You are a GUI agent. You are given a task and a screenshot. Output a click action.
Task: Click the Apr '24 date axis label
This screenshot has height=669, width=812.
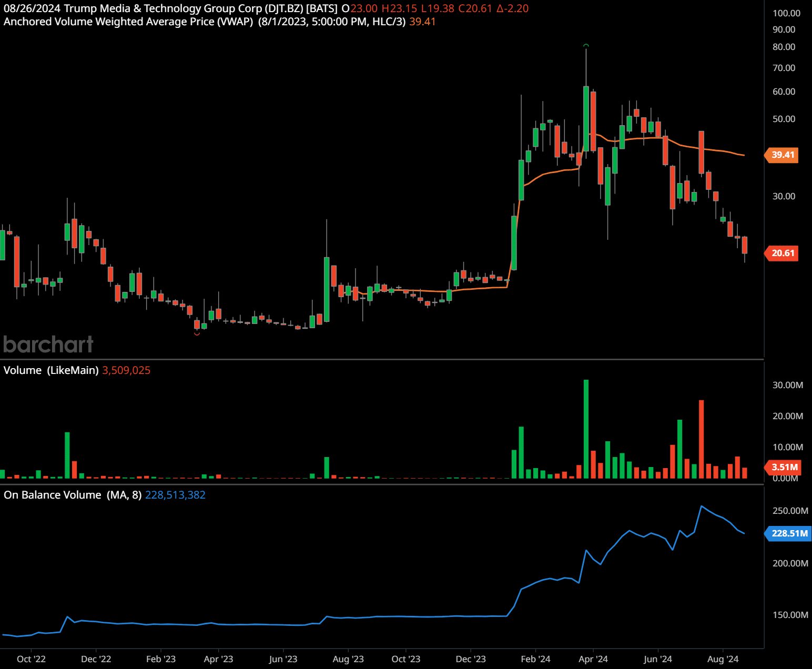tap(593, 659)
